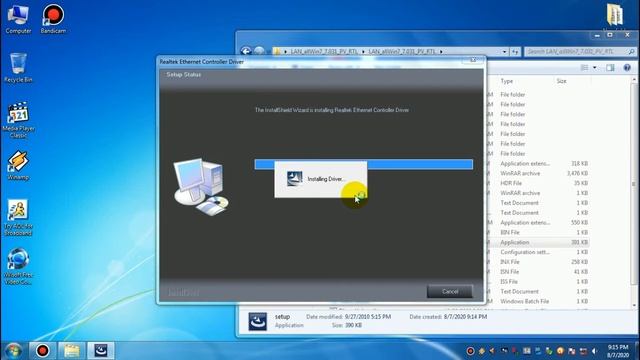Select the Recycle Bin icon

tap(18, 68)
